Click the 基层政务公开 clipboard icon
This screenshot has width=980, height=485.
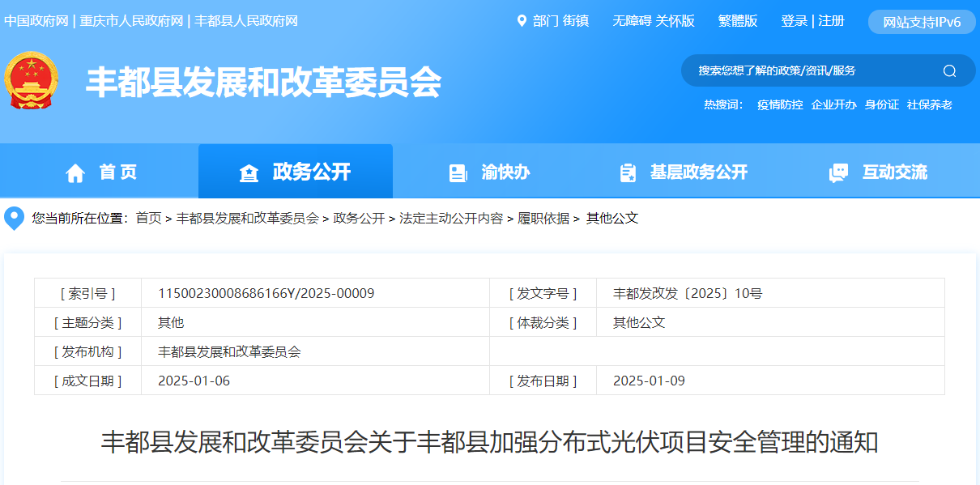pyautogui.click(x=628, y=172)
